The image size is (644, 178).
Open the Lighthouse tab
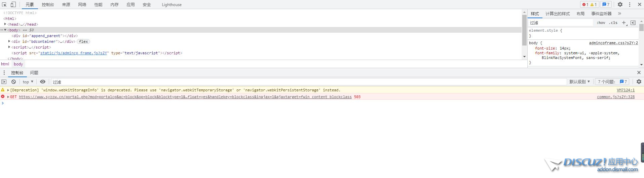tap(172, 5)
